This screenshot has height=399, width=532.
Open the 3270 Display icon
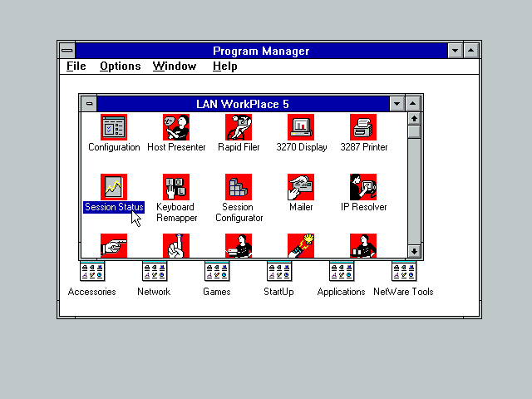click(301, 127)
